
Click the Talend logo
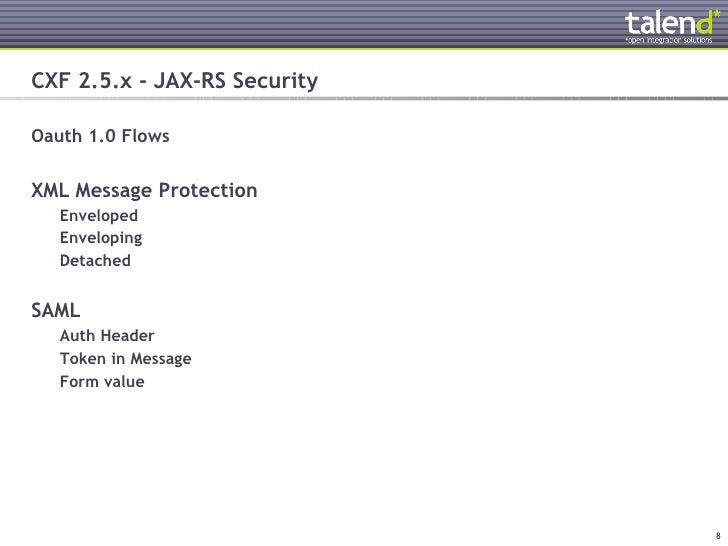click(x=672, y=26)
